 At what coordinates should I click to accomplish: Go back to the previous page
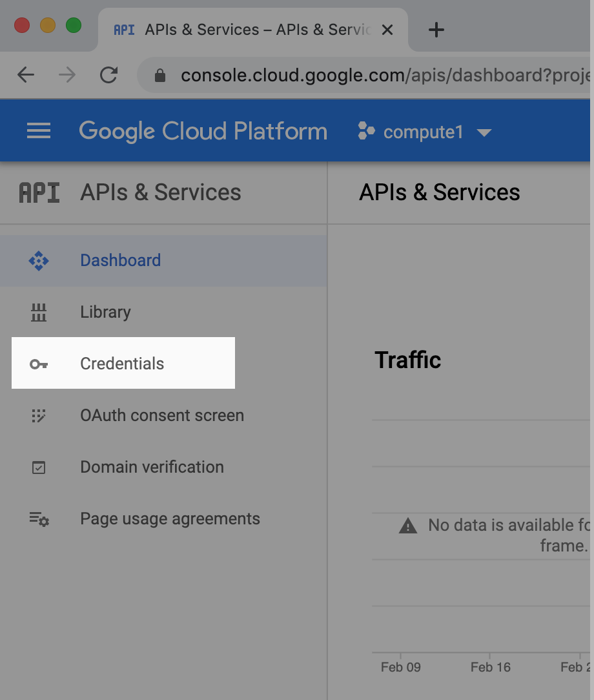click(26, 76)
